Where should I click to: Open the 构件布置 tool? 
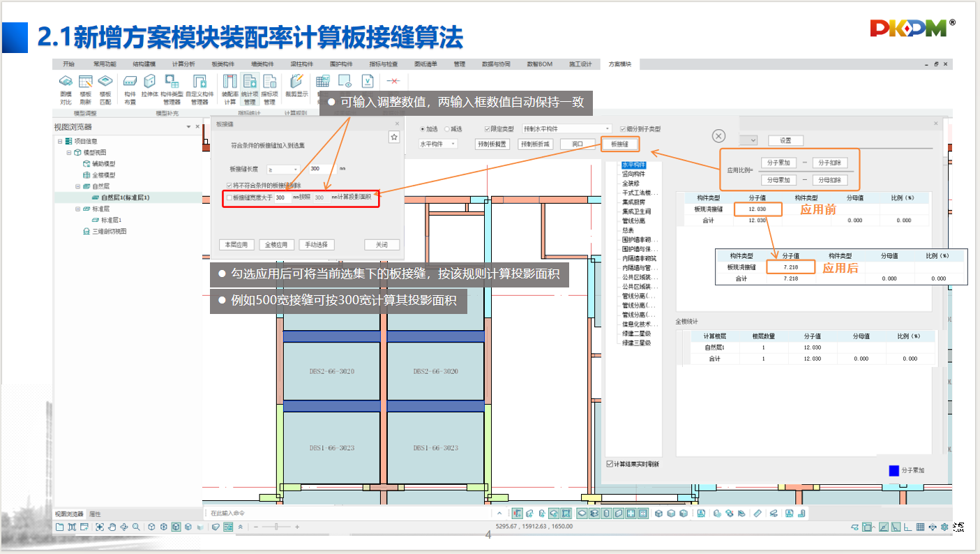tap(130, 89)
